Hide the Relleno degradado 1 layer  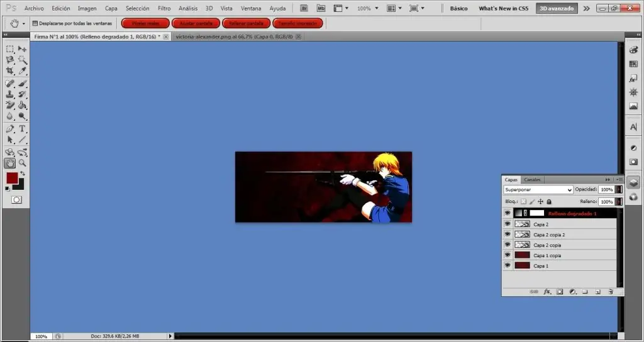pos(508,213)
